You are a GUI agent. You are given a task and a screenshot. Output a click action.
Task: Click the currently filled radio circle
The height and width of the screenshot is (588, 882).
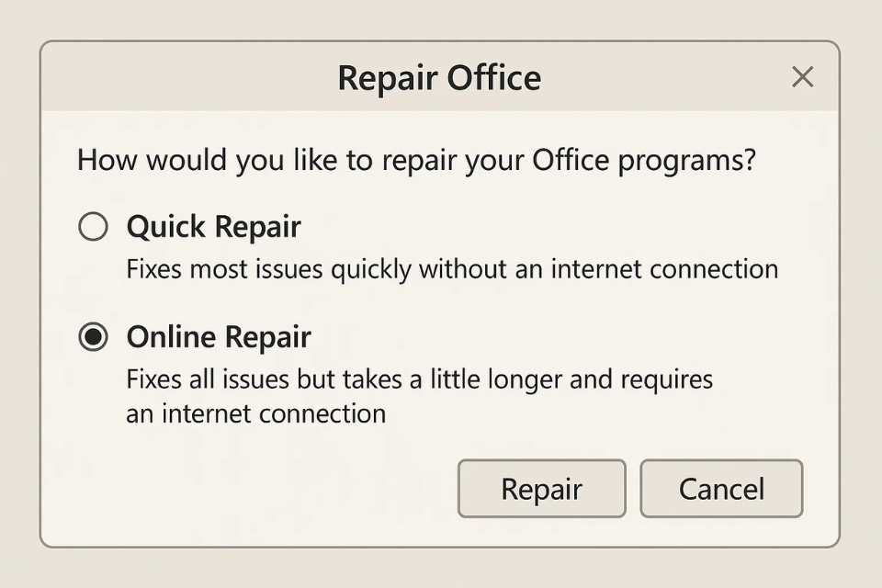pyautogui.click(x=93, y=337)
